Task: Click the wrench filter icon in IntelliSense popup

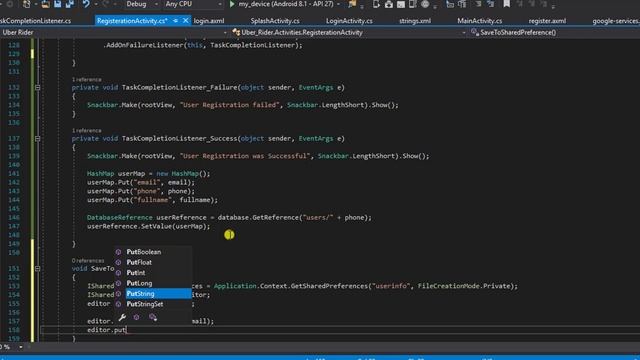Action: [x=122, y=317]
